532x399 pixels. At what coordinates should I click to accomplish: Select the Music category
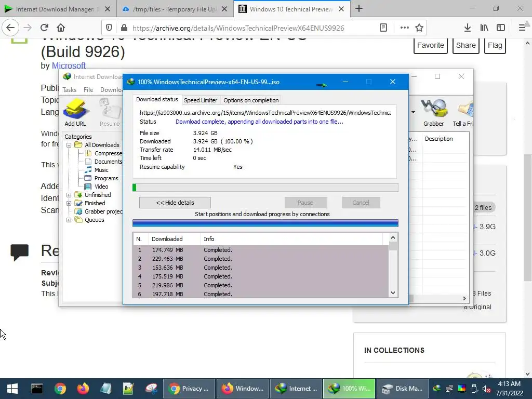pos(101,170)
